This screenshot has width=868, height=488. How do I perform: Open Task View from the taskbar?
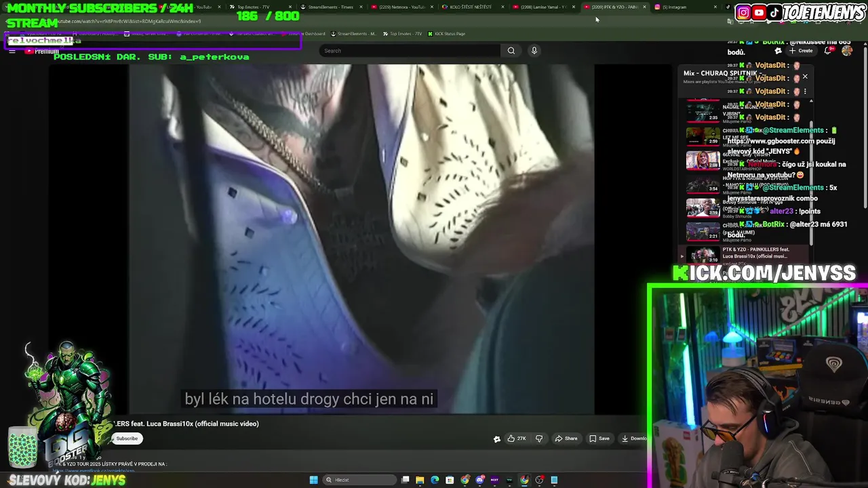click(405, 480)
